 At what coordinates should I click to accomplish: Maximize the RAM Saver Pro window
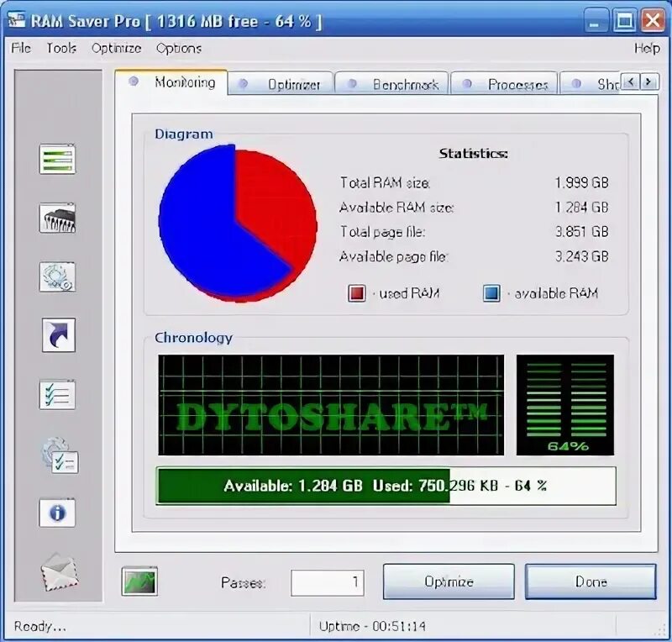click(624, 20)
